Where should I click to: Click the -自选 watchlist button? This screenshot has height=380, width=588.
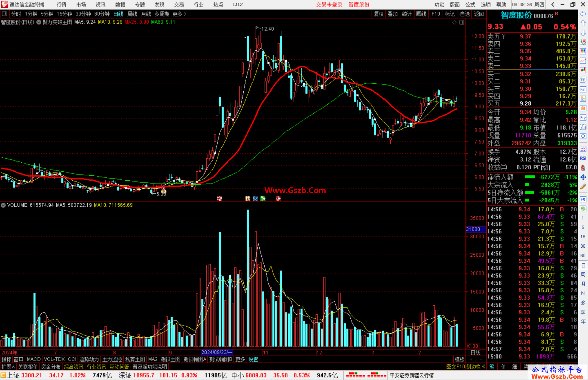coord(464,14)
